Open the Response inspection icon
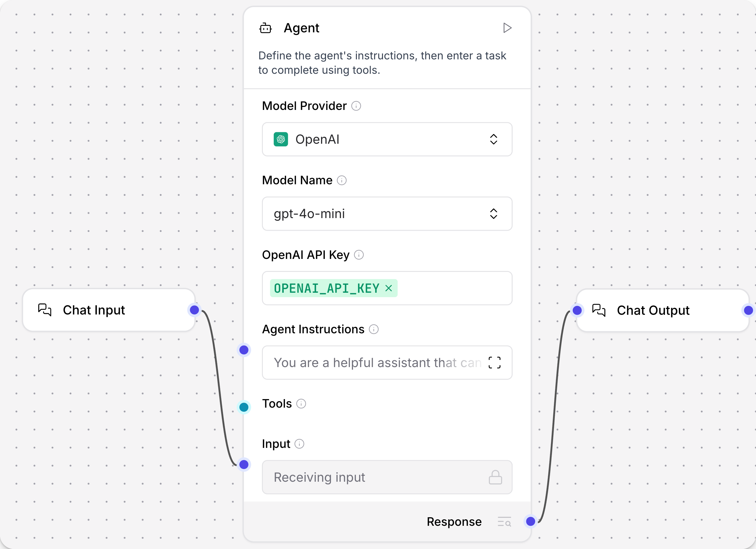756x549 pixels. tap(504, 522)
